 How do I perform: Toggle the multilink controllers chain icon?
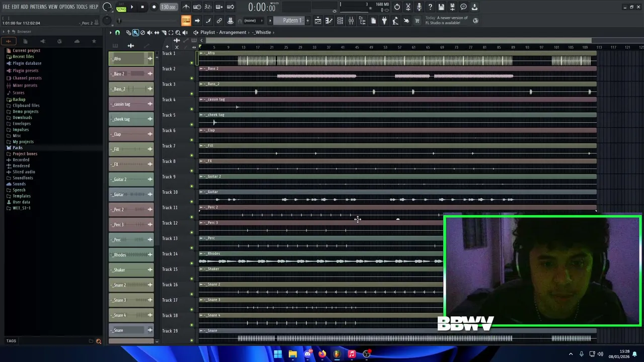219,21
